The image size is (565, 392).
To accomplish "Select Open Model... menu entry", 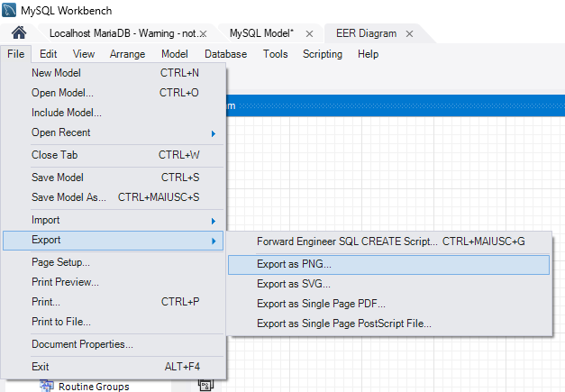I will pyautogui.click(x=114, y=93).
